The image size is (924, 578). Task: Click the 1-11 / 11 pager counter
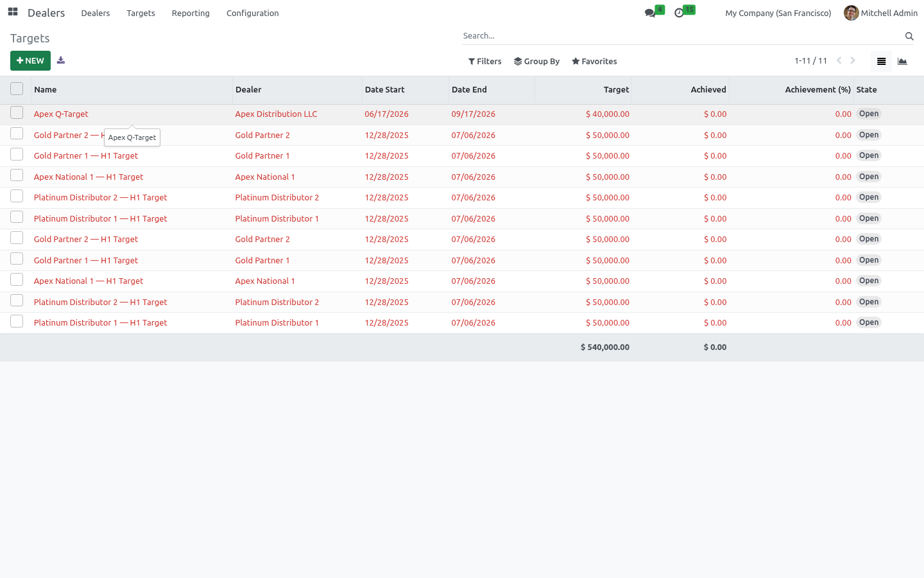(811, 61)
